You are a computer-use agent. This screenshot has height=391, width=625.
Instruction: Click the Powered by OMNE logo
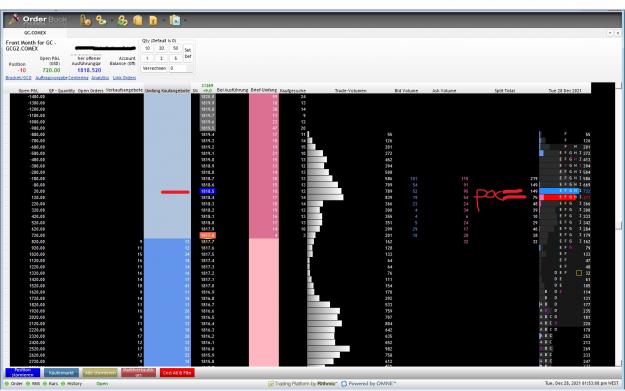[x=369, y=383]
